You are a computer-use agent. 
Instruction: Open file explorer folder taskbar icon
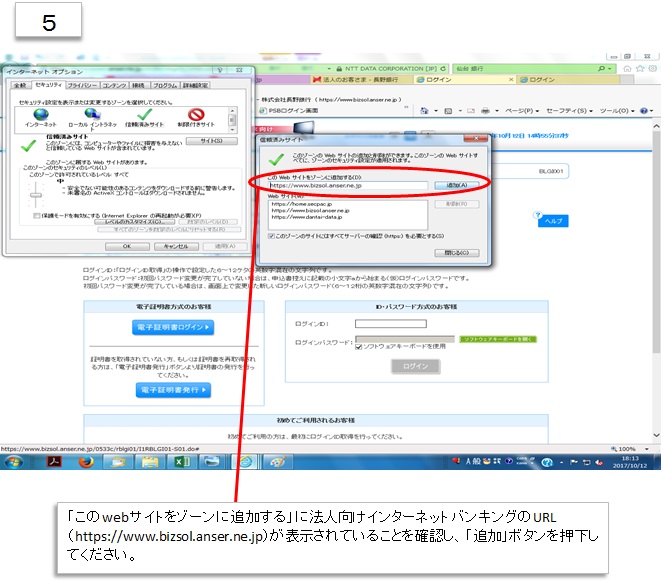point(150,462)
